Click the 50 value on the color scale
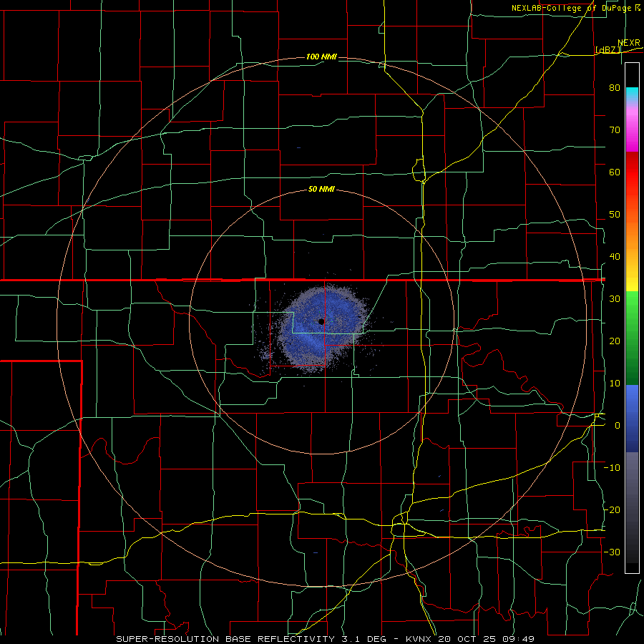Viewport: 644px width, 644px height. (x=615, y=215)
